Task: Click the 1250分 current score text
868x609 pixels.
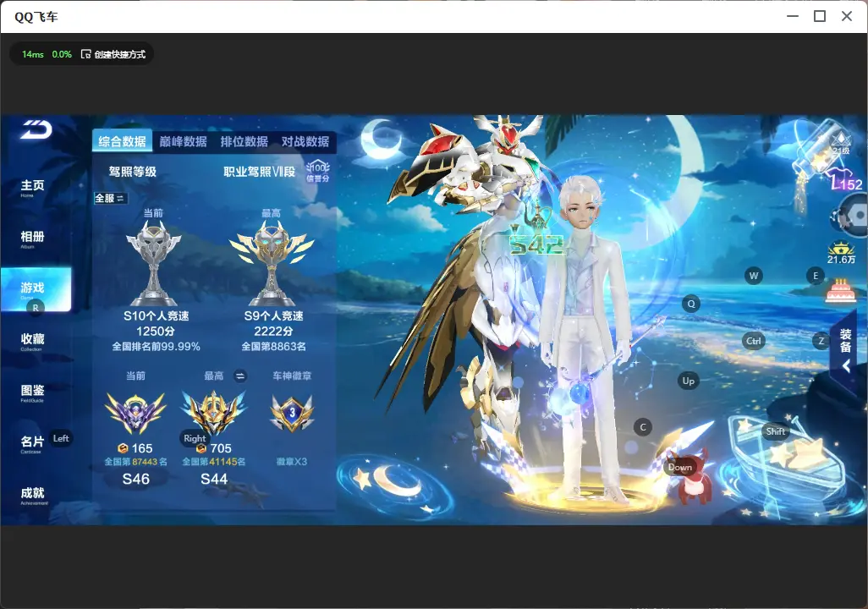Action: pyautogui.click(x=156, y=331)
